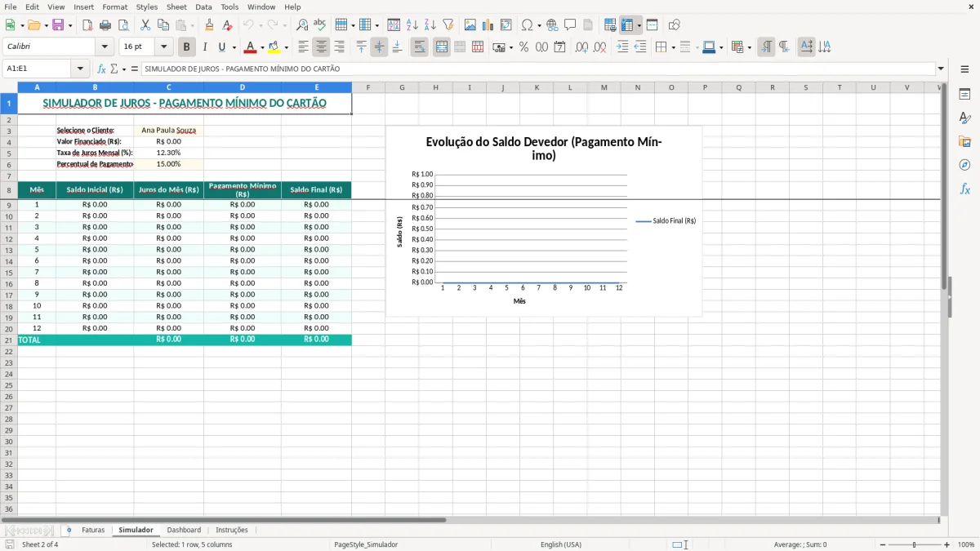Open background color dropdown arrow
The width and height of the screenshot is (980, 551).
click(x=286, y=47)
